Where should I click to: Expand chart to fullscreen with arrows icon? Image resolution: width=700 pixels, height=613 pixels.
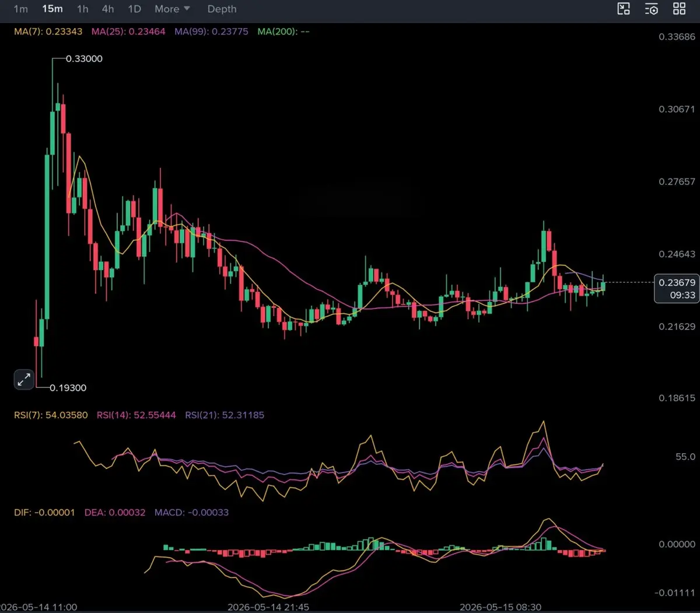(x=24, y=380)
